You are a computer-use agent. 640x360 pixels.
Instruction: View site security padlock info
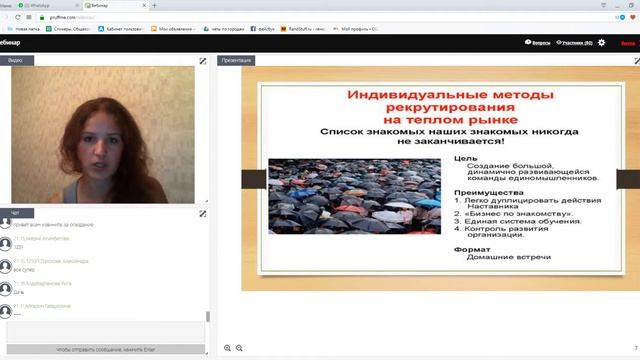pos(42,17)
